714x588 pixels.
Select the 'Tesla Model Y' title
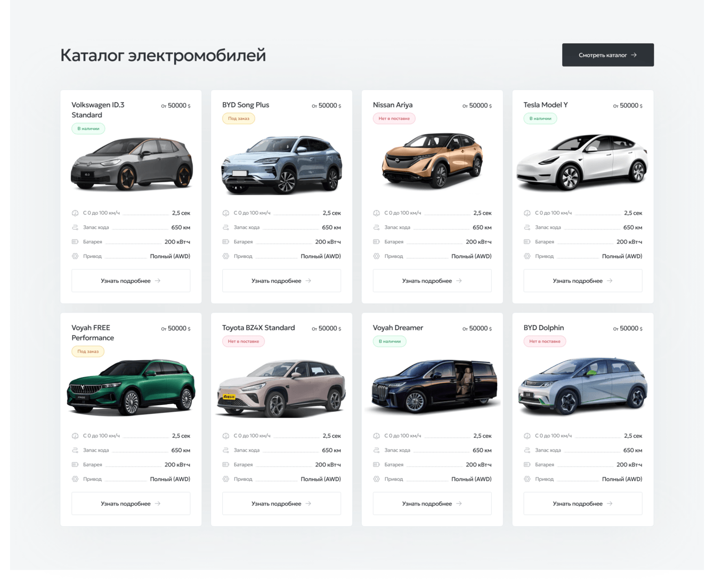click(546, 105)
